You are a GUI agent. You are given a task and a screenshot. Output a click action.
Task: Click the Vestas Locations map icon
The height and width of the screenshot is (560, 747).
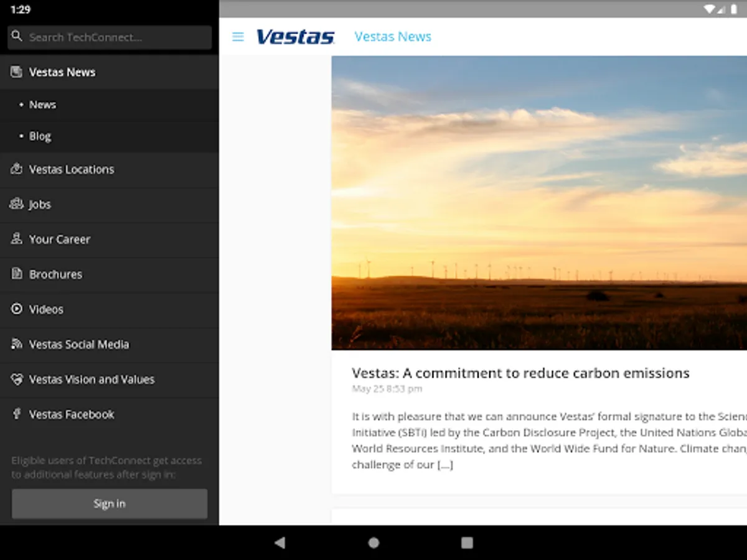pos(17,169)
